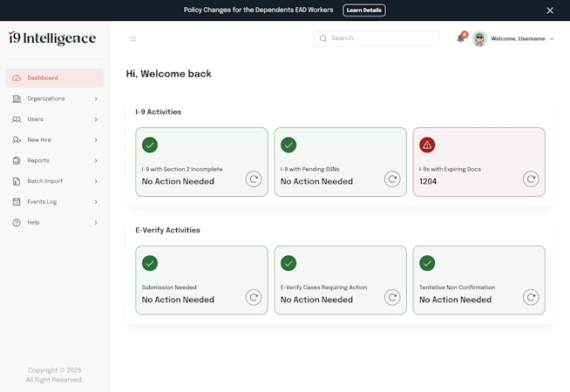The image size is (570, 392).
Task: Refresh the Submission Needed card
Action: pyautogui.click(x=254, y=297)
